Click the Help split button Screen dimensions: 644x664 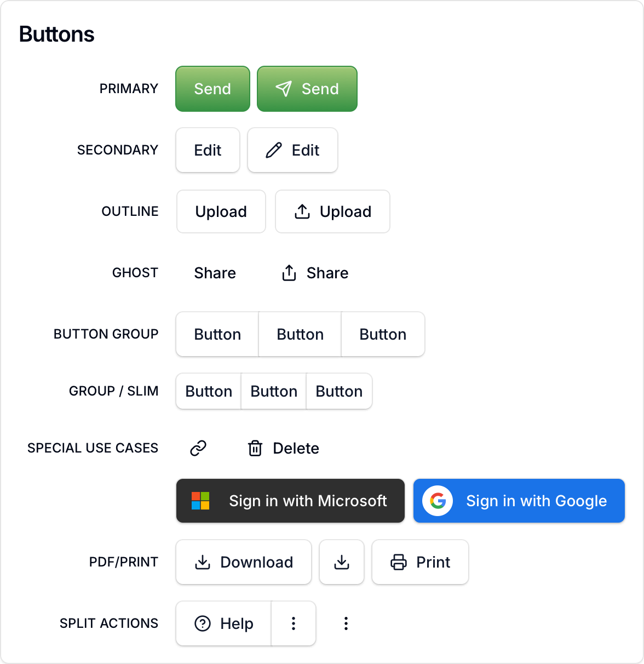(224, 623)
